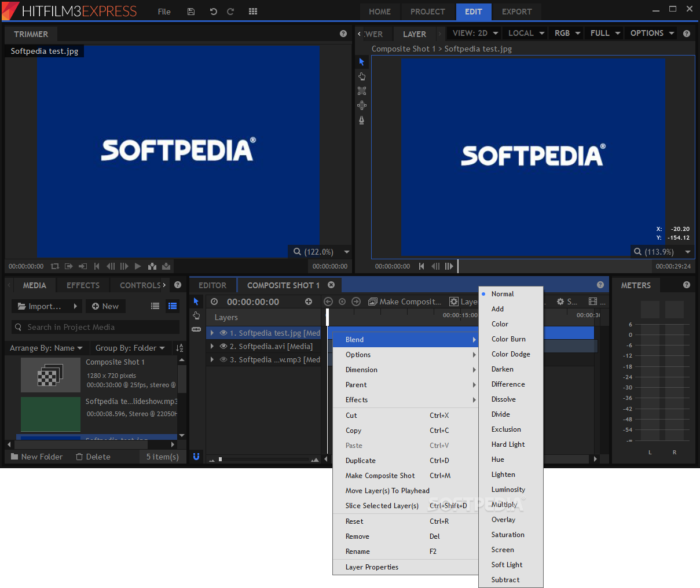Open help for Meters panel
This screenshot has height=588, width=700.
(x=687, y=285)
